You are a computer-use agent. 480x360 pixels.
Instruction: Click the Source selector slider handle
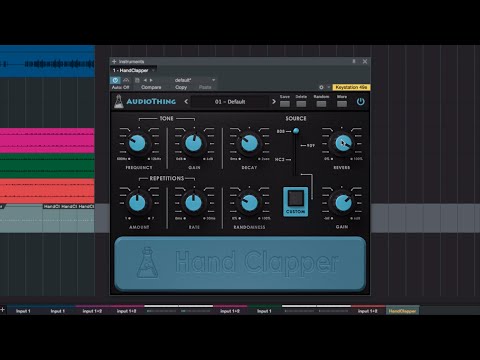pyautogui.click(x=296, y=131)
